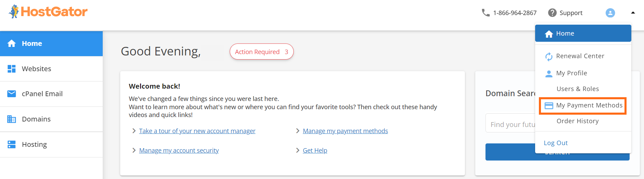Select My Payment Methods menu item
The image size is (644, 179).
click(x=589, y=105)
